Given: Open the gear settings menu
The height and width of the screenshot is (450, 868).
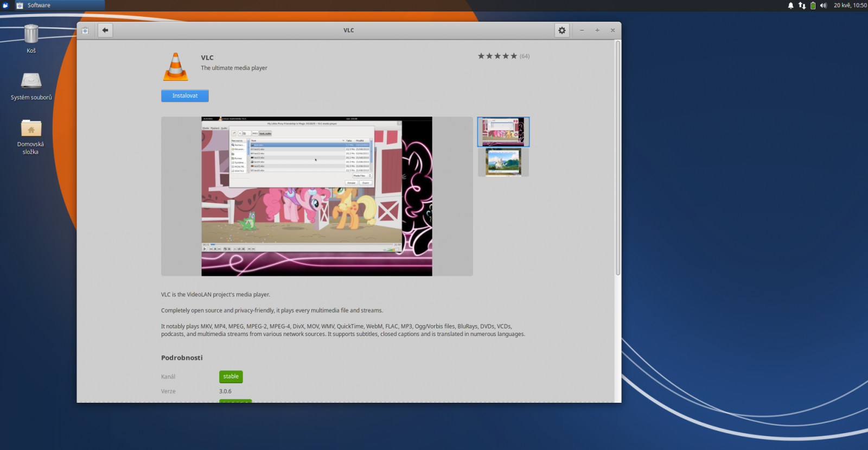Looking at the screenshot, I should pos(562,30).
